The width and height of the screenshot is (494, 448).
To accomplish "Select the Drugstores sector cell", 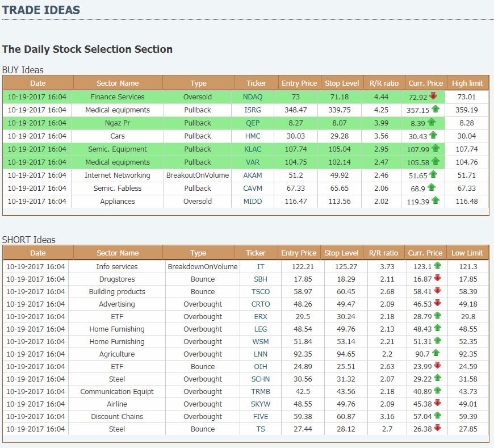I will tap(117, 279).
